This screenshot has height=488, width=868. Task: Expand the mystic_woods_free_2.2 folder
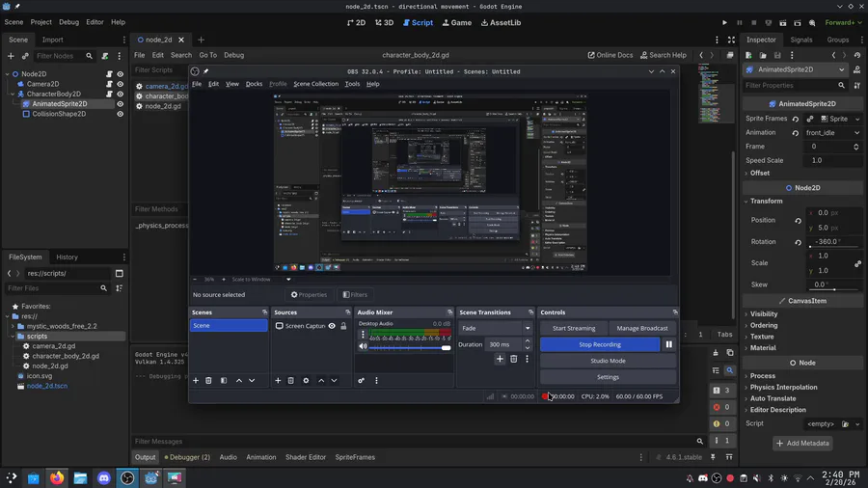point(13,326)
